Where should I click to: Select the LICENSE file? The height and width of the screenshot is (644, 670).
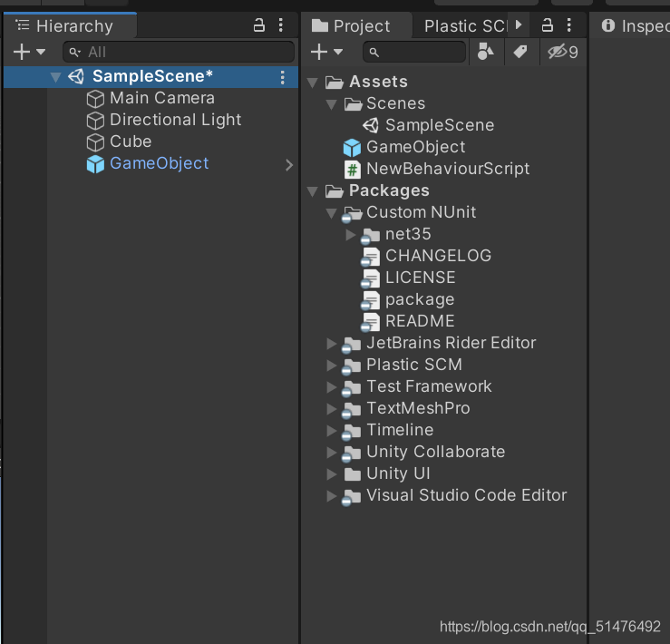coord(420,278)
